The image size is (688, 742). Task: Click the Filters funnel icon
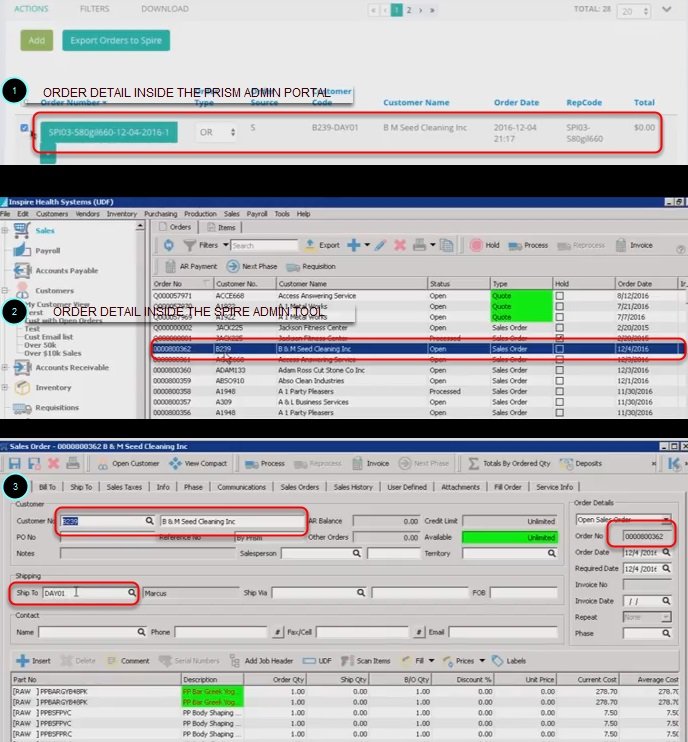pyautogui.click(x=190, y=245)
